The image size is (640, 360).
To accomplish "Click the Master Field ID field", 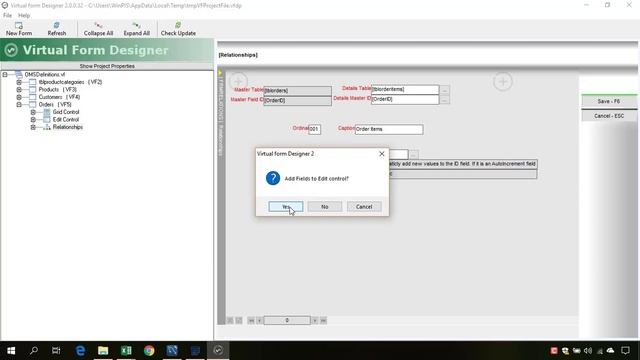I will [298, 100].
